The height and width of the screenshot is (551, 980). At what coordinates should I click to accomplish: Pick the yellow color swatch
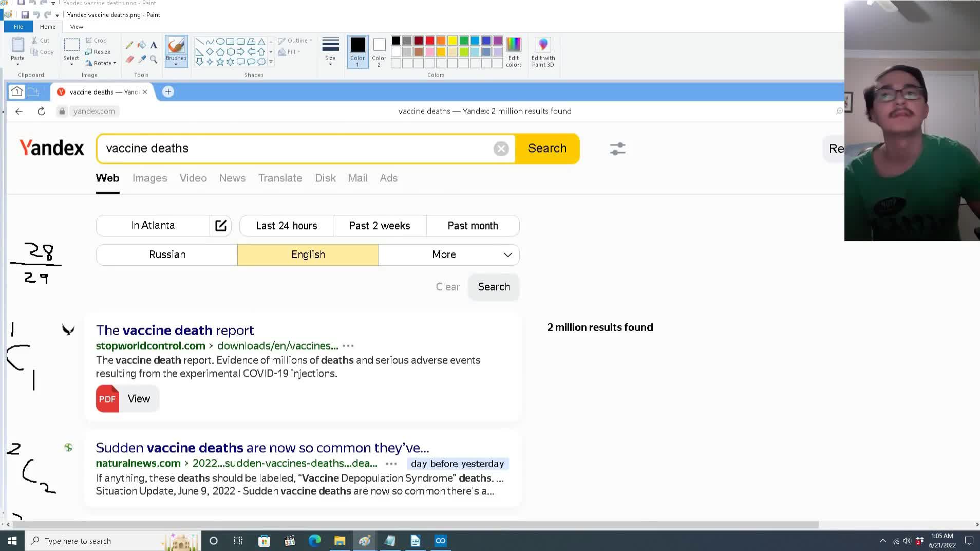453,41
